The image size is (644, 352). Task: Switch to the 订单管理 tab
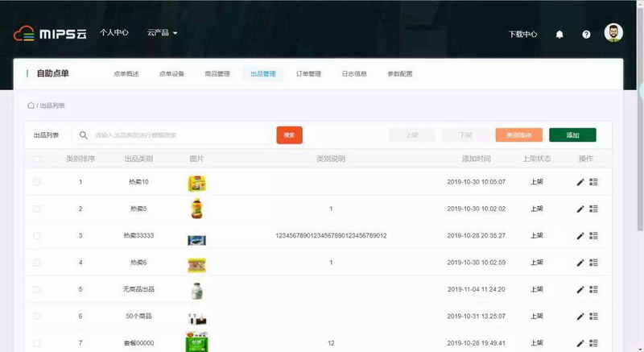coord(308,74)
